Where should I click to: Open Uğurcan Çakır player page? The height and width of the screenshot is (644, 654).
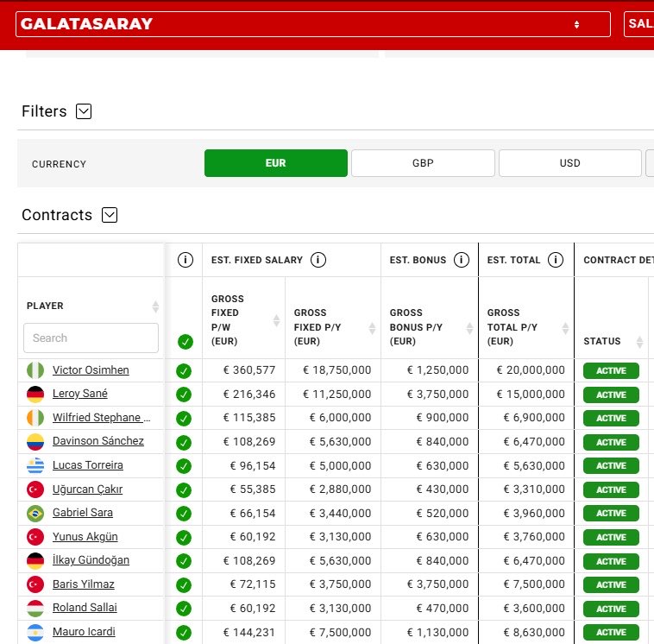(x=87, y=489)
